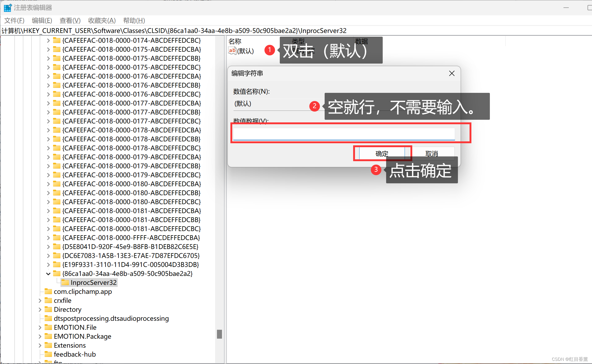Screen dimensions: 592x364
Task: Click folder icon of {D5E8041D-920F-45e9-B8FB-B1DEB82C6E5E}
Action: click(57, 247)
